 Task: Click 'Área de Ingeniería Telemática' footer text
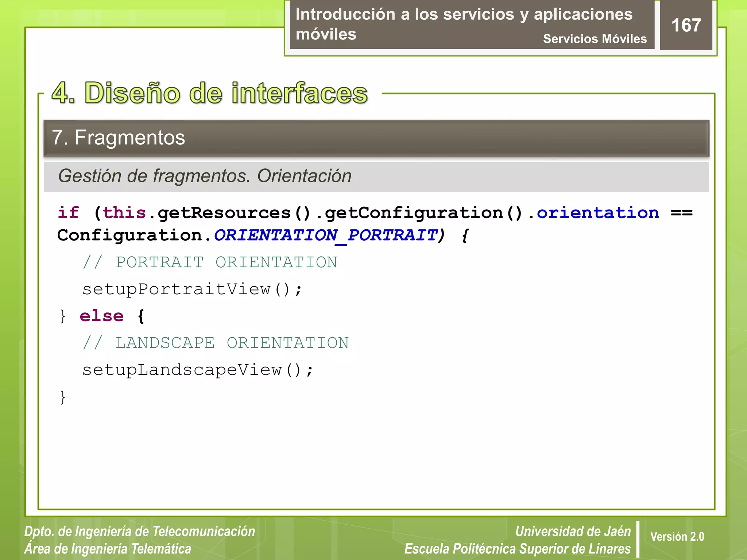108,549
